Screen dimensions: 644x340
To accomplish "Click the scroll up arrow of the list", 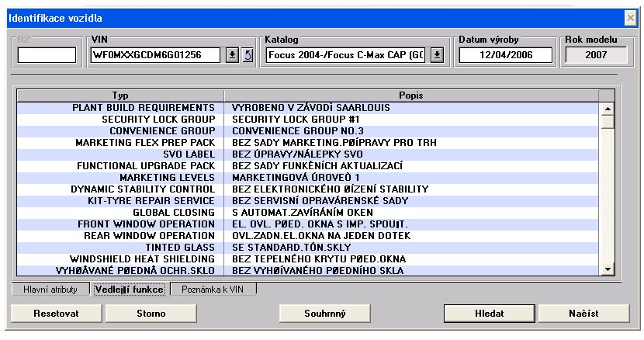I will (x=608, y=108).
